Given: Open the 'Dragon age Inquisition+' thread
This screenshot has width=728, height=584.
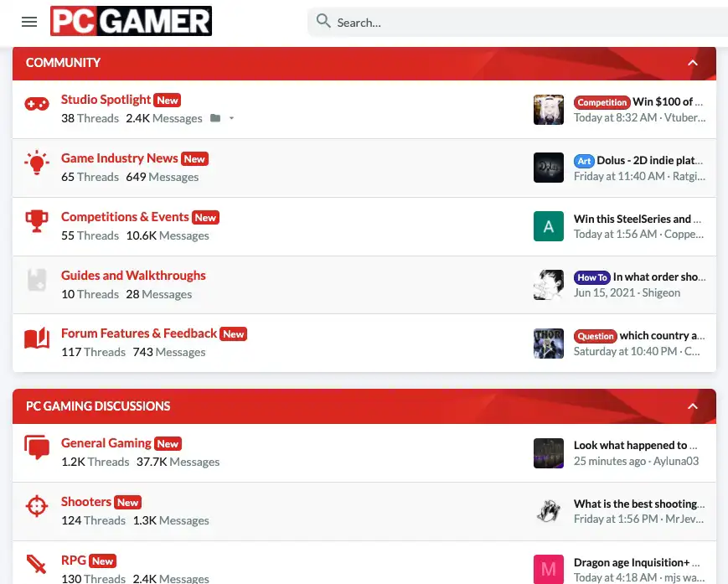Looking at the screenshot, I should (637, 563).
